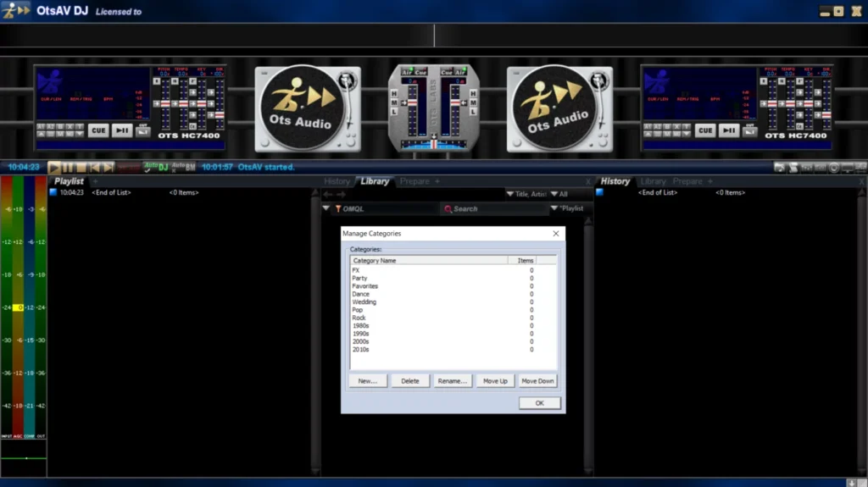Confirm Manage Categories with OK
This screenshot has height=487, width=868.
539,403
